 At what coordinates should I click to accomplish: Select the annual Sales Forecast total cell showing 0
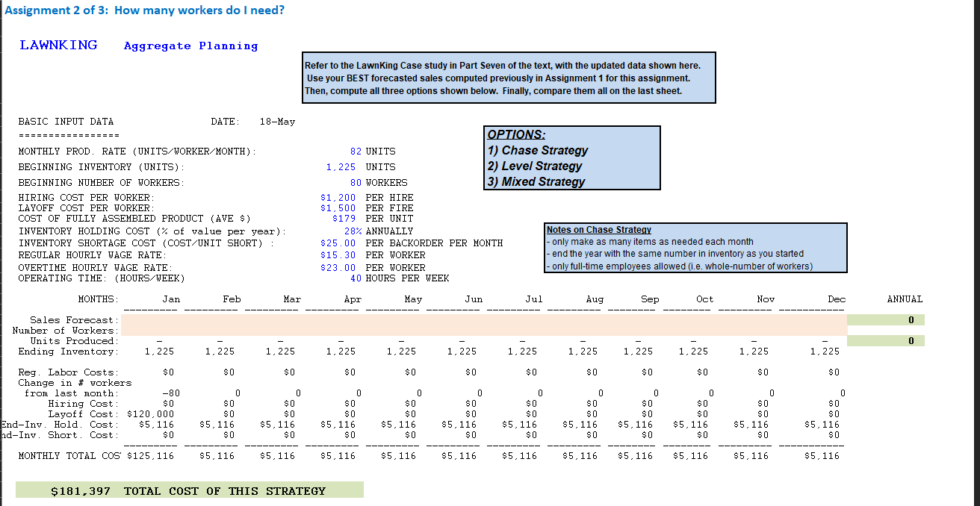[x=886, y=319]
